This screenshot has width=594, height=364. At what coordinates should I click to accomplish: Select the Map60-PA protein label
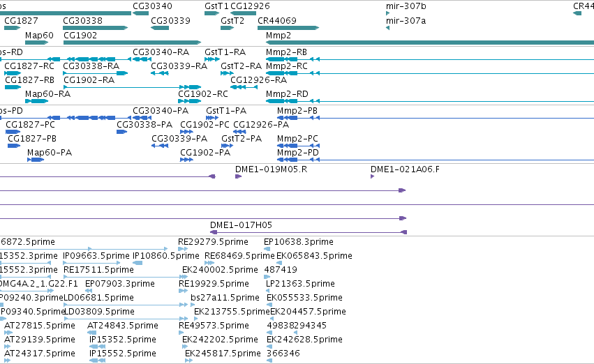[x=50, y=153]
